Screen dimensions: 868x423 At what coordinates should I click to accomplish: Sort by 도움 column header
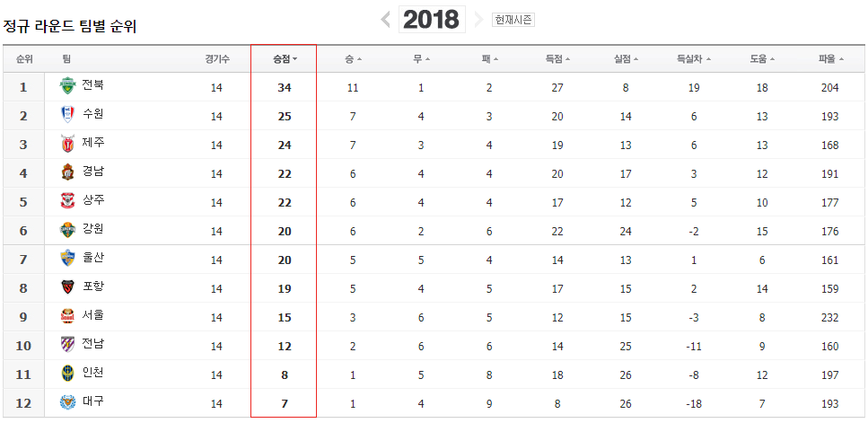click(762, 58)
